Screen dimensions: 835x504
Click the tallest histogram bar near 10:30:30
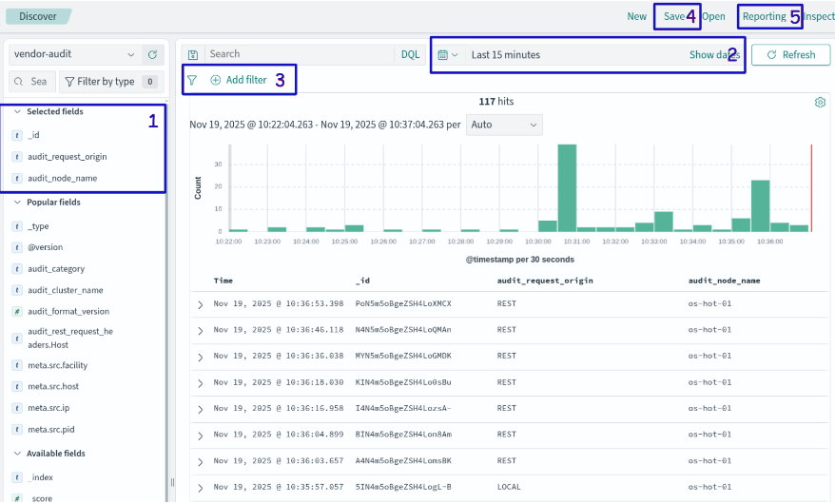click(568, 187)
